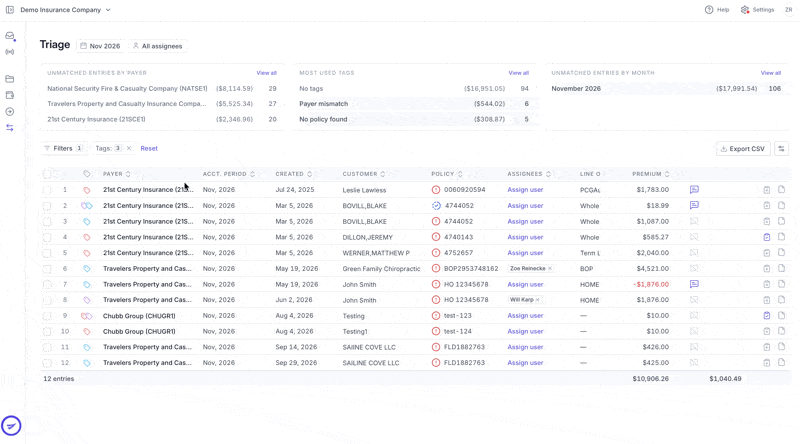This screenshot has width=800, height=444.
Task: Open Help in the top bar
Action: (x=717, y=10)
